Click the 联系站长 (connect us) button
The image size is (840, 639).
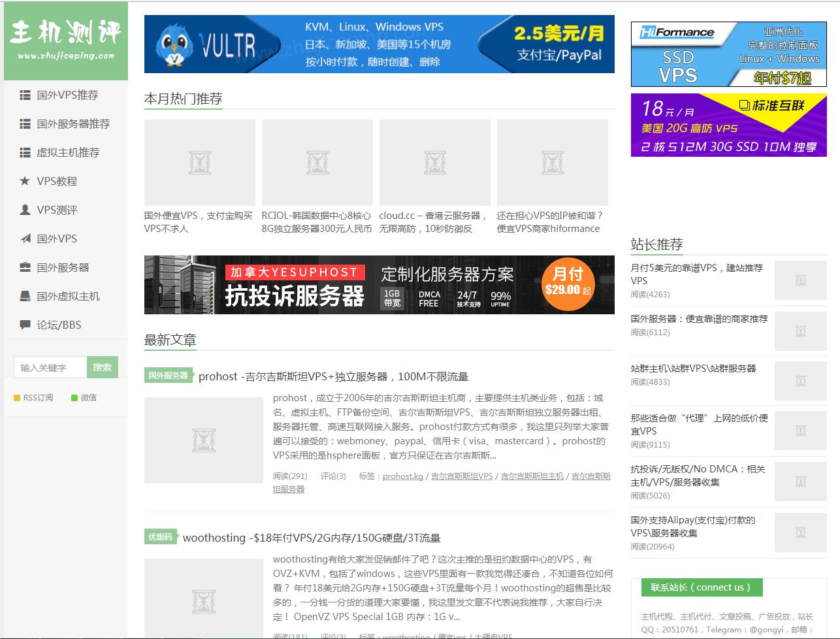pyautogui.click(x=702, y=587)
